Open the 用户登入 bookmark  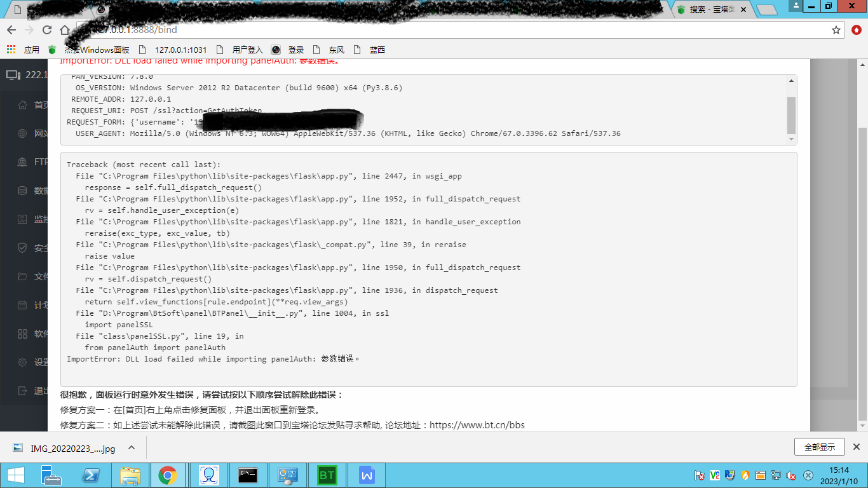[x=239, y=50]
